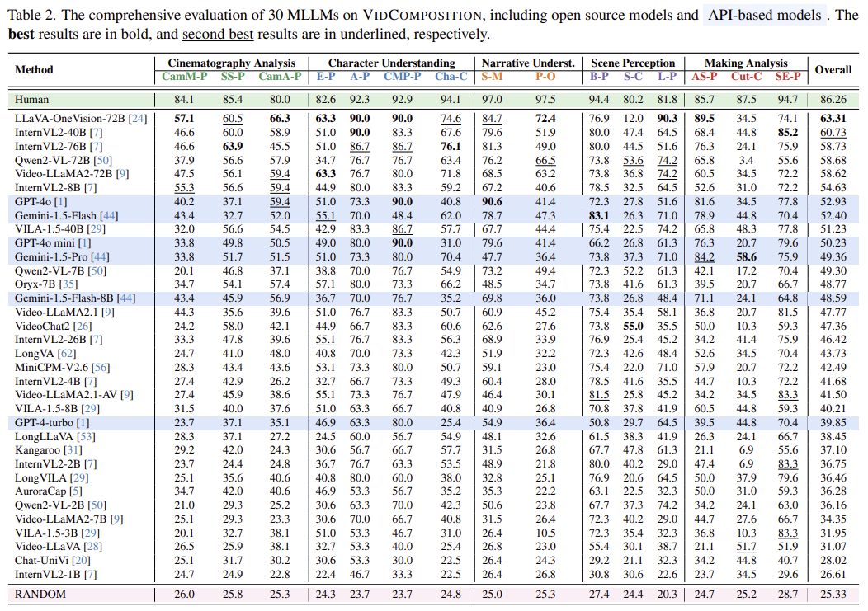Screen dimensions: 868x611
Task: Click the citation [24] next to LLaVA-OneVision-72B
Action: click(138, 119)
